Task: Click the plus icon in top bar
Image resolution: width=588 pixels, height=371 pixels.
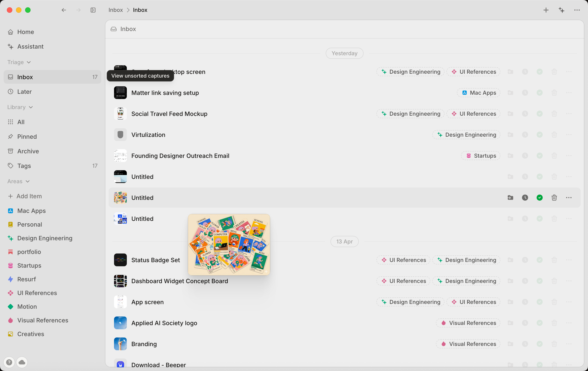Action: coord(546,10)
